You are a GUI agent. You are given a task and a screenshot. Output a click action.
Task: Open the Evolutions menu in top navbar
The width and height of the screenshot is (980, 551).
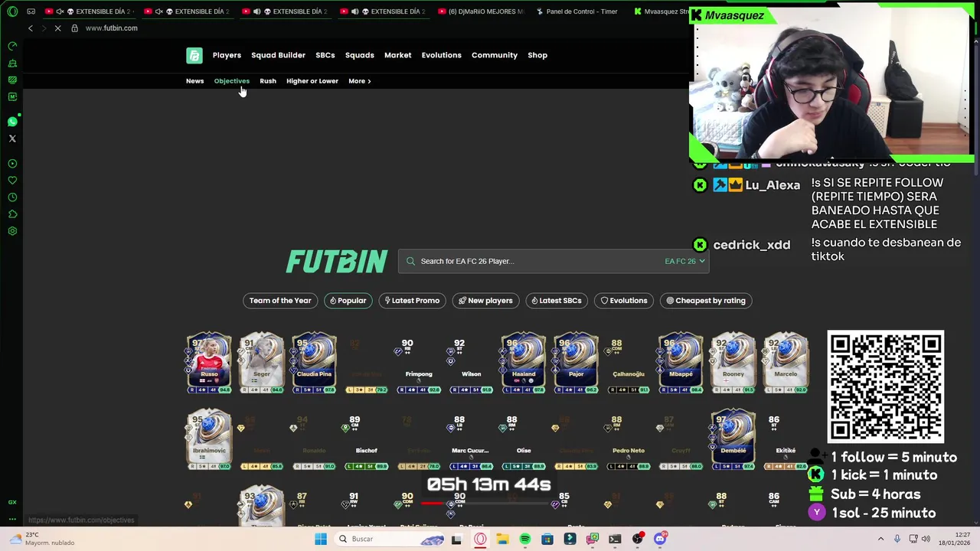(442, 55)
